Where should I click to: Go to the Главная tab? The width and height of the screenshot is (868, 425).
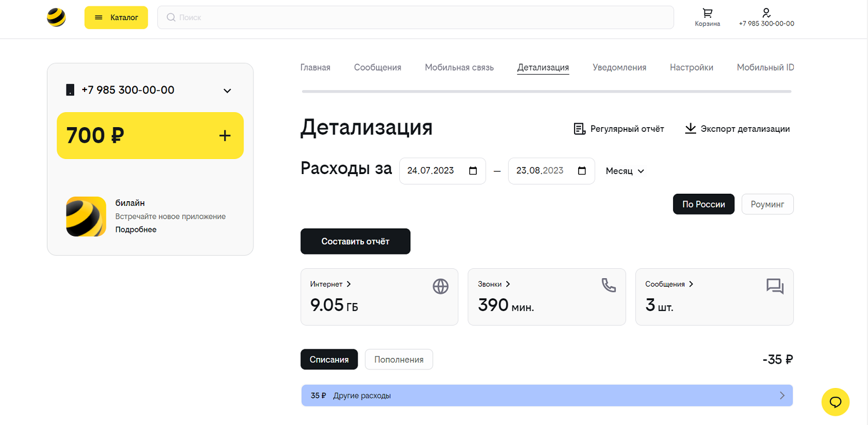click(x=315, y=67)
